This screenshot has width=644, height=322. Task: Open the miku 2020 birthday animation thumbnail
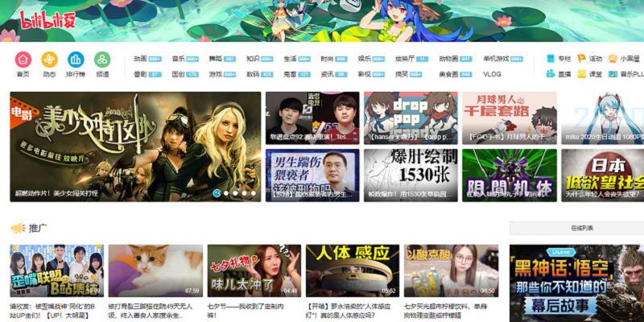click(602, 118)
